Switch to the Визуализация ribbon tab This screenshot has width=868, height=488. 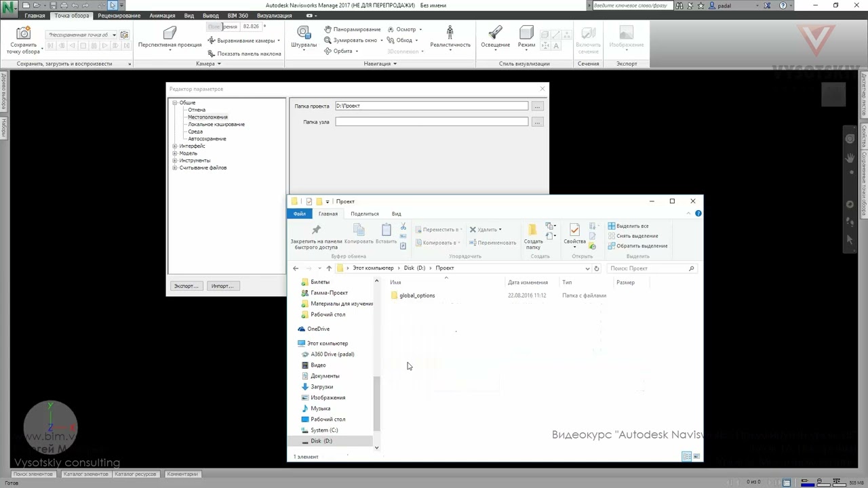pyautogui.click(x=275, y=16)
